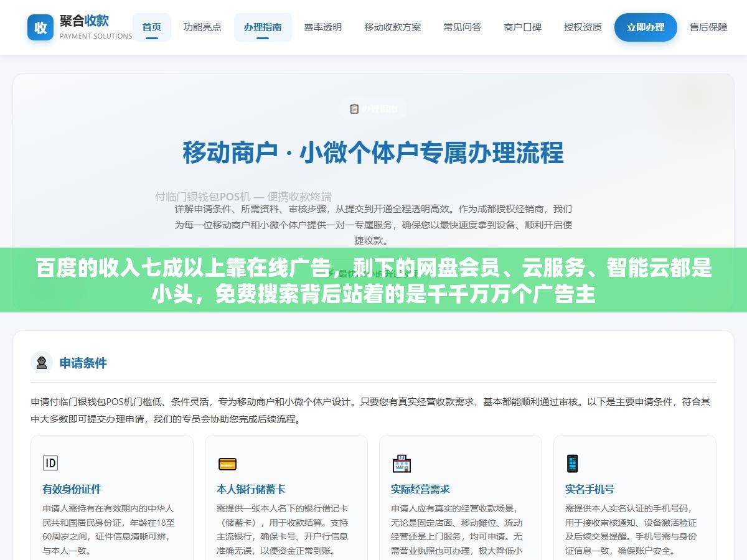747x560 pixels.
Task: Open 移动收款方案 menu item
Action: click(x=393, y=27)
